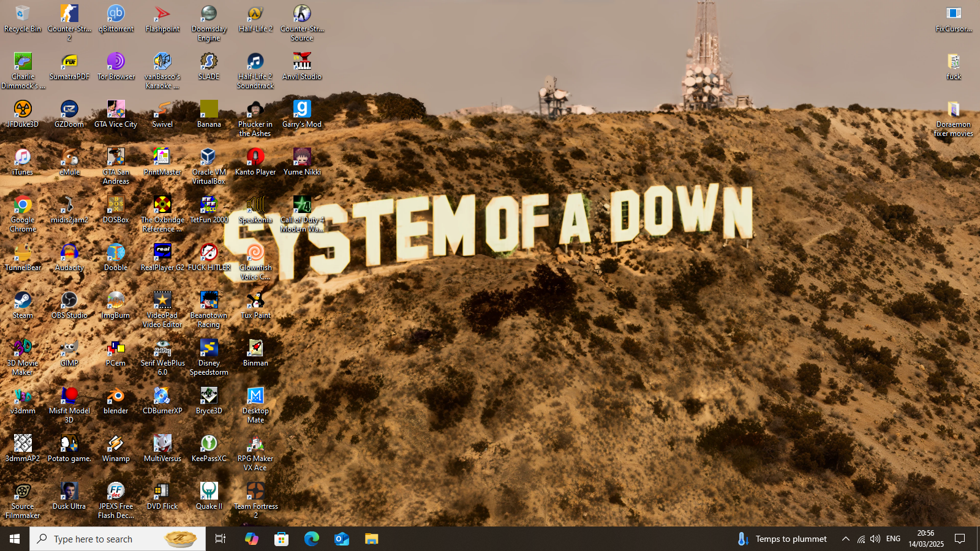Open the Doraemon fixer movies folder

tap(954, 119)
